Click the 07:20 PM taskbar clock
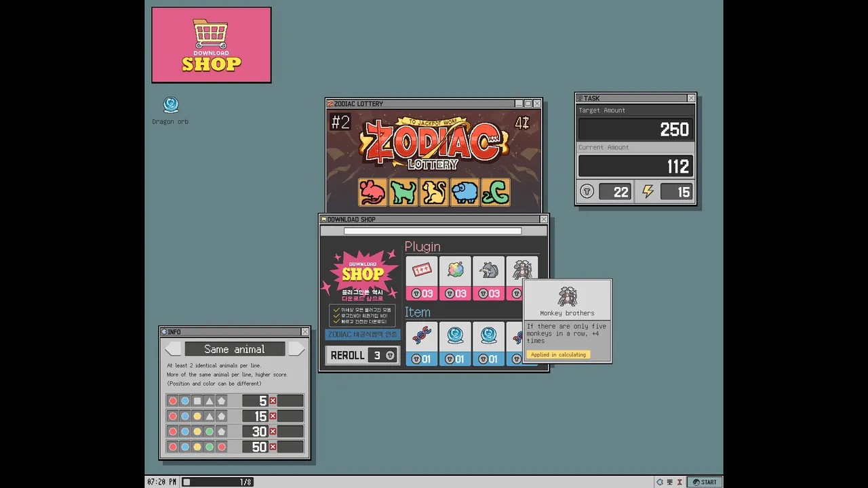Screen dimensions: 868x488 tap(162, 482)
